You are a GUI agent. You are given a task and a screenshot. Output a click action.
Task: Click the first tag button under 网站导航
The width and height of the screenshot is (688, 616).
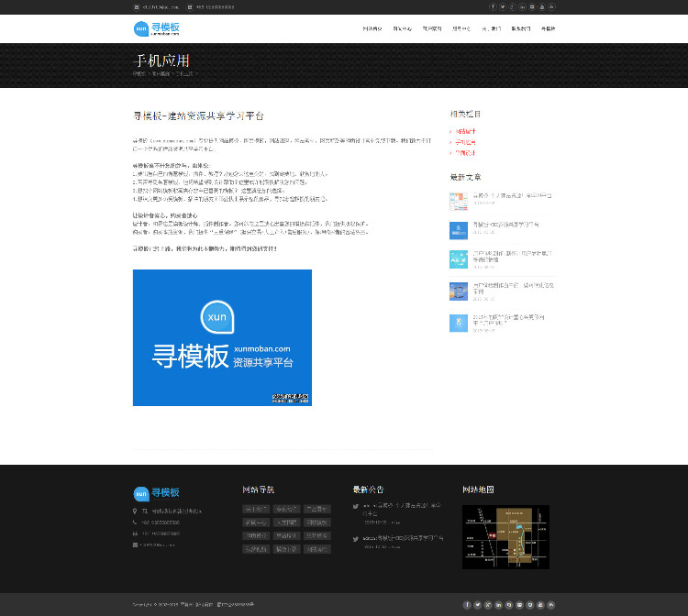coord(256,509)
